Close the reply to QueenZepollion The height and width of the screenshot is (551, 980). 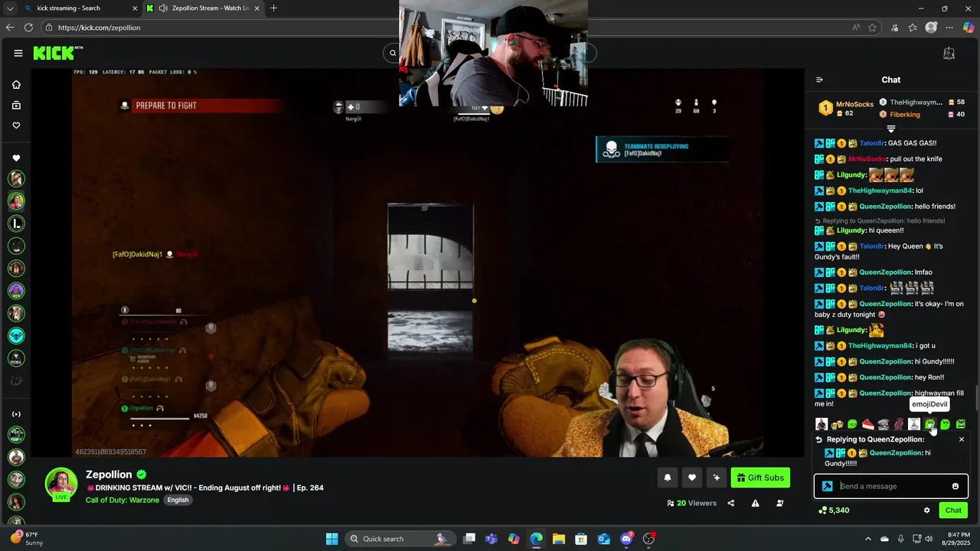(962, 439)
